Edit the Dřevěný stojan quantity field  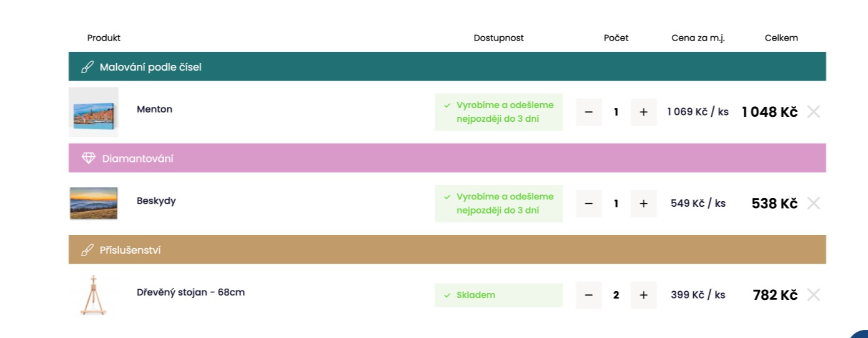pyautogui.click(x=616, y=295)
